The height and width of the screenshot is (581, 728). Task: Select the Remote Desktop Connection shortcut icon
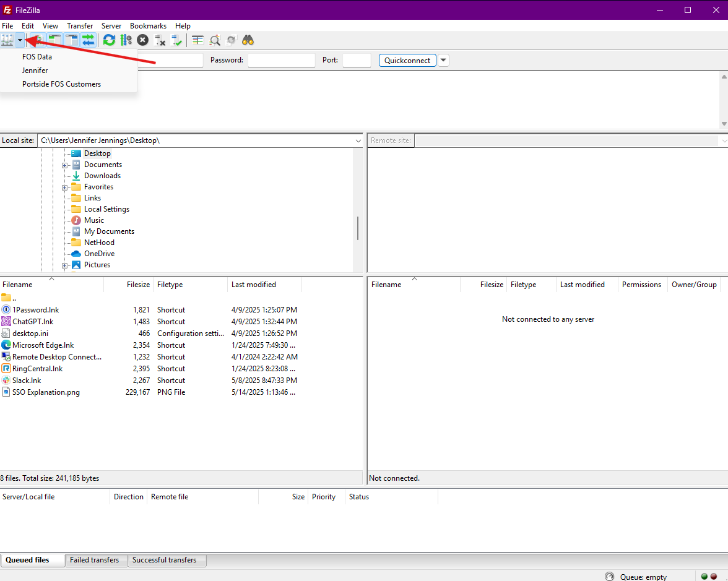pyautogui.click(x=6, y=356)
